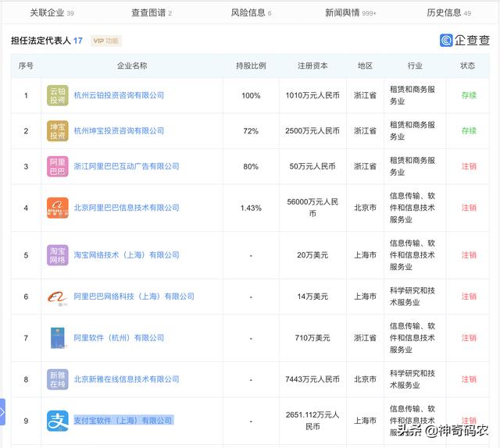Screen dimensions: 500x448
Task: Click the 1010万元人民币 capital cell
Action: pos(312,95)
